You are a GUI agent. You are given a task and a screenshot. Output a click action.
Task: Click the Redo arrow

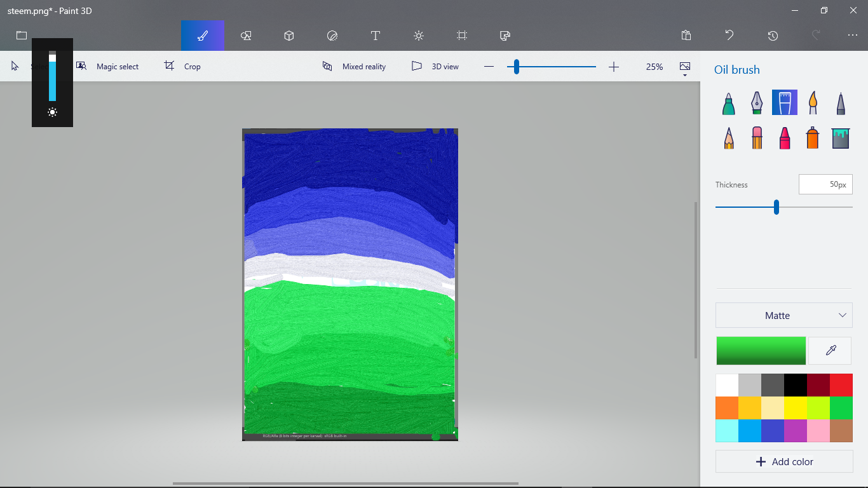point(816,36)
